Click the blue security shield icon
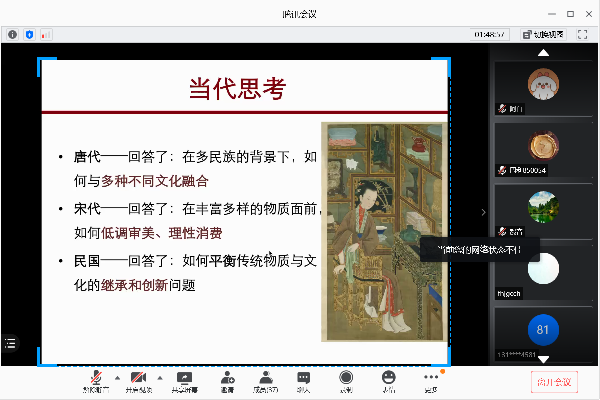Image resolution: width=600 pixels, height=400 pixels. point(29,34)
